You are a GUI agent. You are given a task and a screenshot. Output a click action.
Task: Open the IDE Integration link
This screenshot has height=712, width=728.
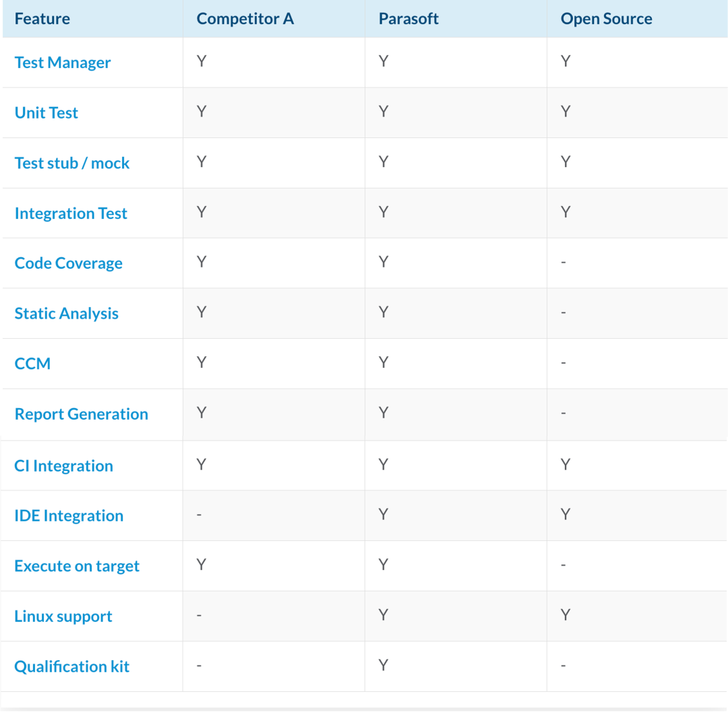(x=69, y=516)
